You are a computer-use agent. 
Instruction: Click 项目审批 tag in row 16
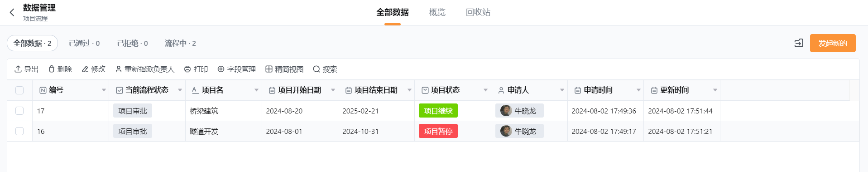pyautogui.click(x=133, y=131)
